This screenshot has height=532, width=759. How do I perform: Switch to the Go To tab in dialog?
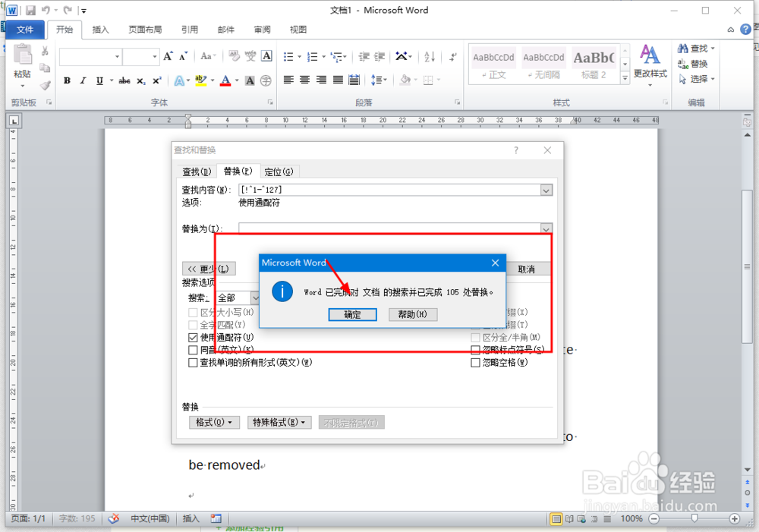[279, 172]
